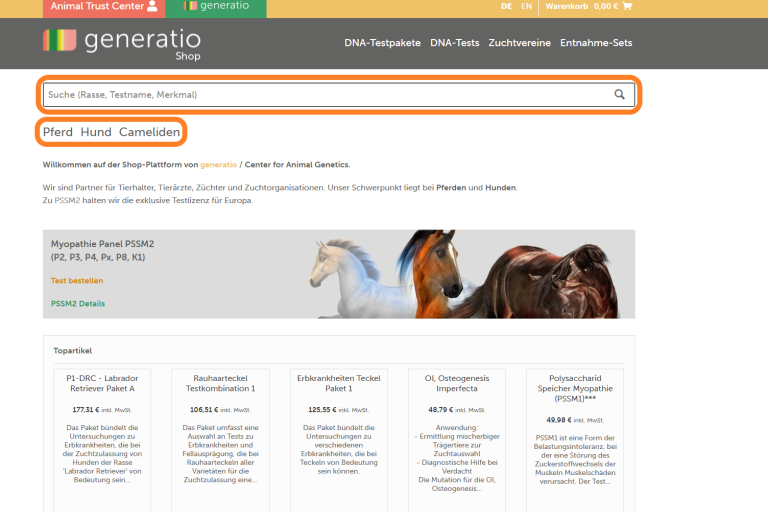The height and width of the screenshot is (512, 768).
Task: Click Test bestellen in the banner
Action: [77, 281]
